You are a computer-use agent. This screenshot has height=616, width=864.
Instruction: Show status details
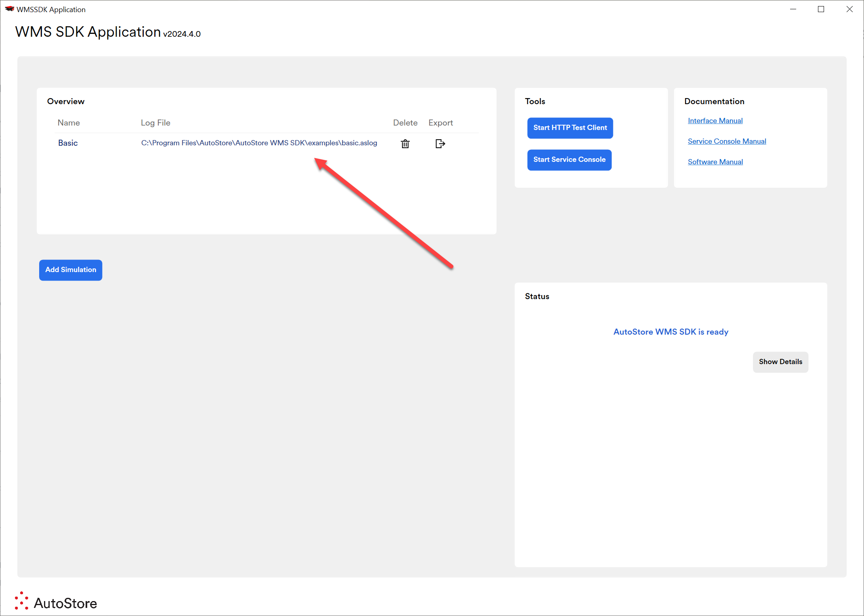tap(780, 362)
